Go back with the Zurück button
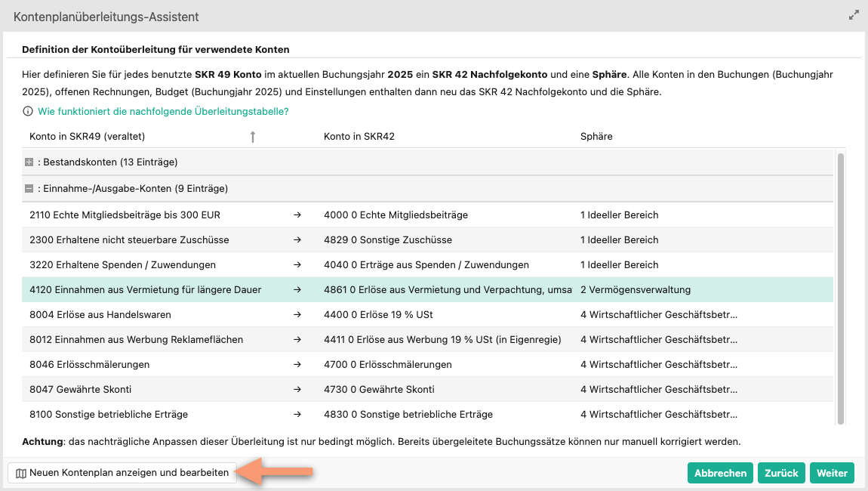868x491 pixels. (781, 473)
